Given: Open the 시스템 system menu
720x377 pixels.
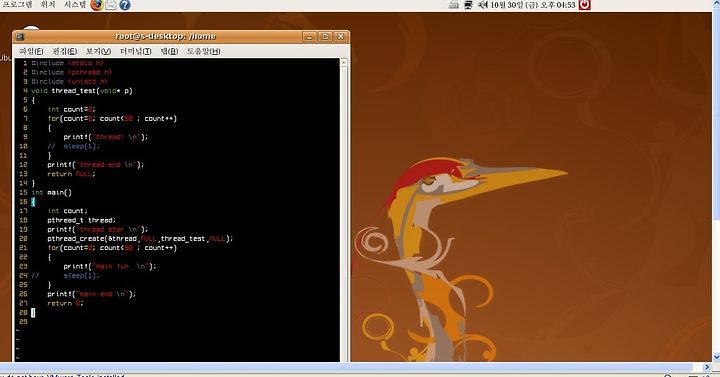Looking at the screenshot, I should [x=74, y=5].
